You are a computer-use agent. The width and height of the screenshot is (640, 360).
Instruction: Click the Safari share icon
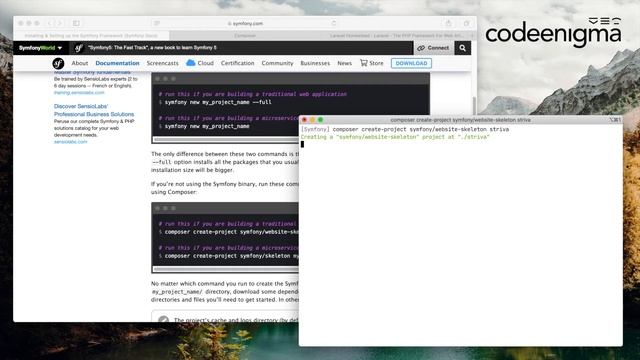coord(449,23)
